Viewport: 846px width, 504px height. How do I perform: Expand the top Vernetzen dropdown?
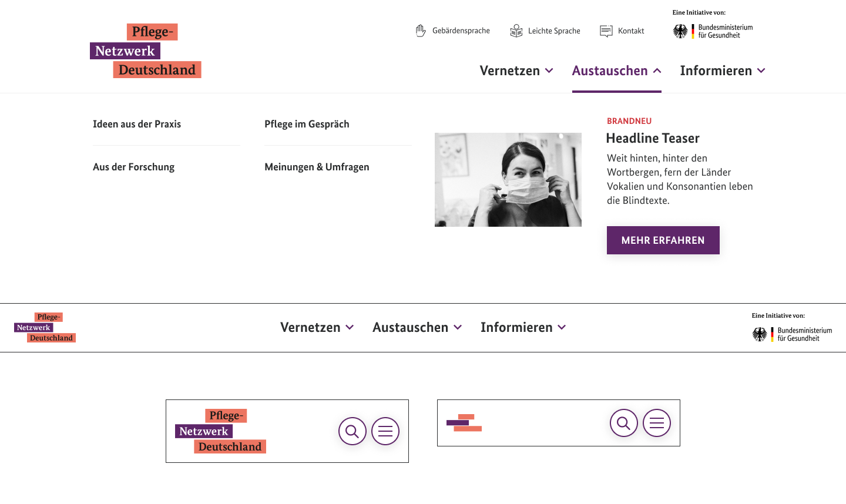point(516,70)
